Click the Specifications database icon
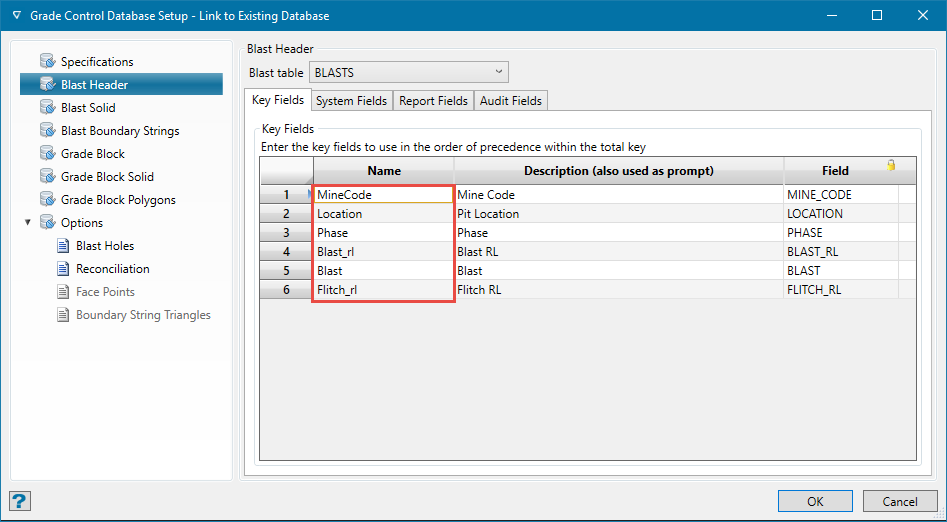The image size is (947, 522). click(x=47, y=62)
